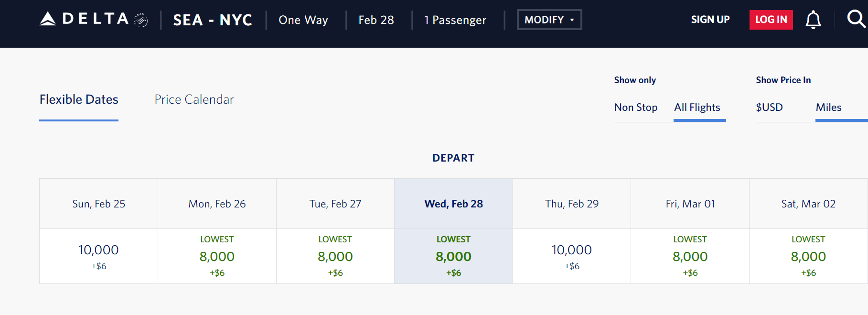The width and height of the screenshot is (868, 315).
Task: Select the Sat, Mar 02 fare cell
Action: 808,256
